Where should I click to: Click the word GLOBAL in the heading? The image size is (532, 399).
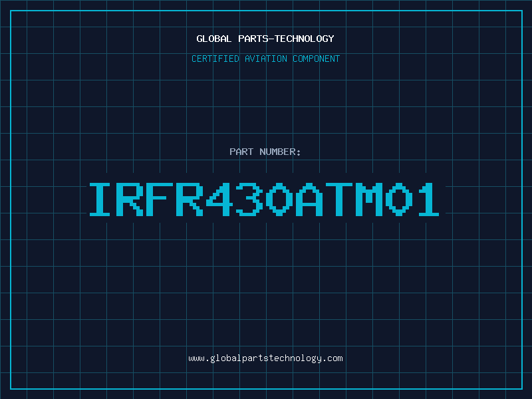click(x=214, y=39)
